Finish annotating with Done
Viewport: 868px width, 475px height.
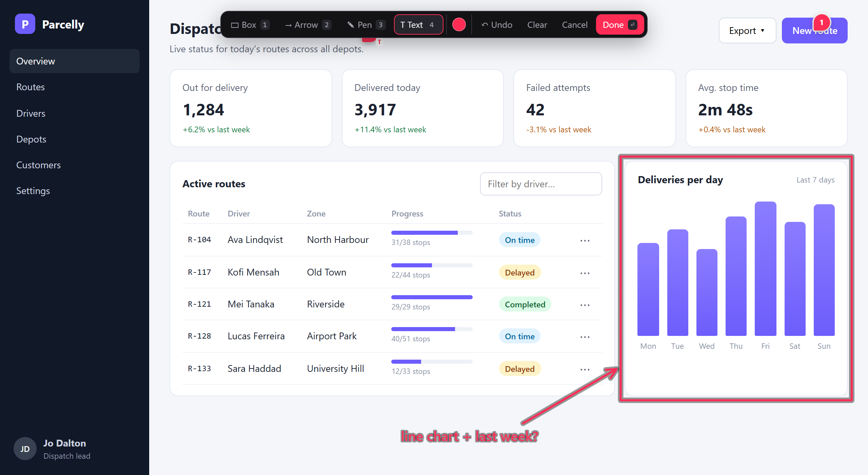[x=620, y=25]
